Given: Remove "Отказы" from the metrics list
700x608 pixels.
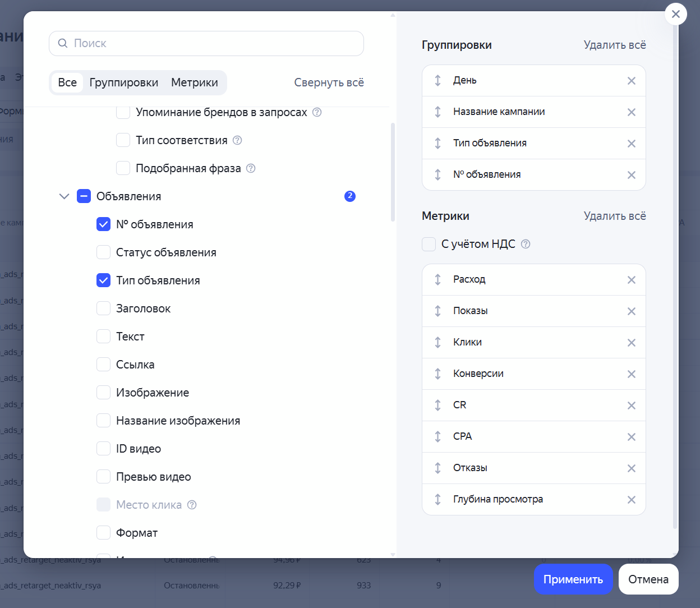Looking at the screenshot, I should tap(631, 468).
